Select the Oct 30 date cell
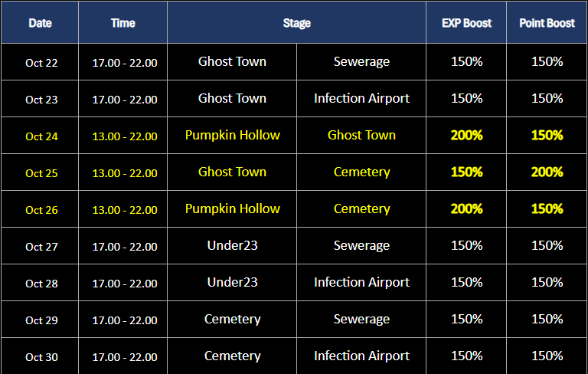The height and width of the screenshot is (374, 588). [41, 357]
